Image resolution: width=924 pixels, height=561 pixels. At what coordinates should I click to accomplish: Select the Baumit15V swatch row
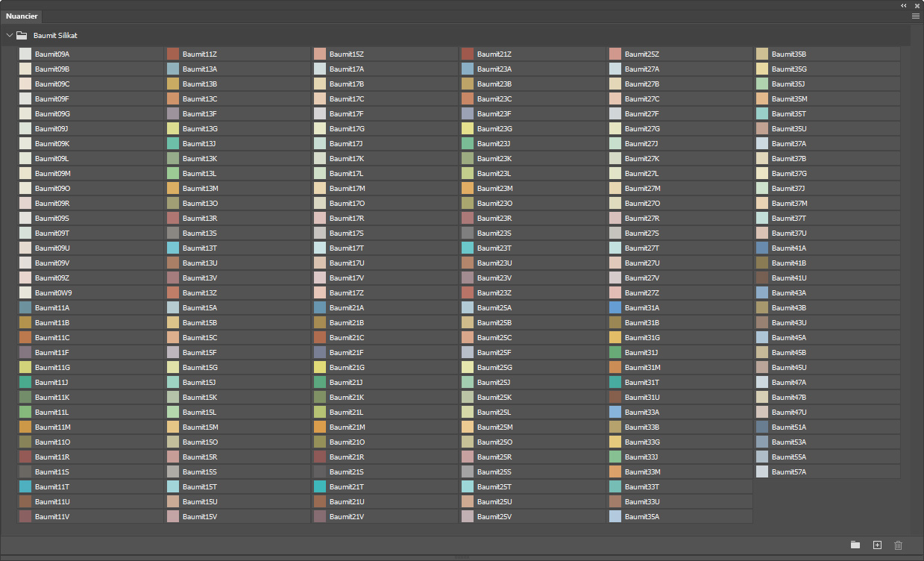(238, 516)
